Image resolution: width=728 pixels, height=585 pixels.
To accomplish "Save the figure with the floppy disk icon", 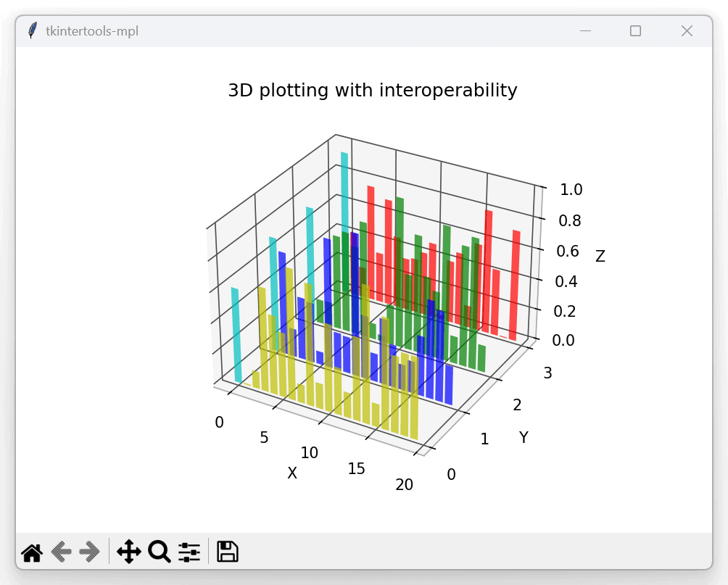I will coord(228,552).
